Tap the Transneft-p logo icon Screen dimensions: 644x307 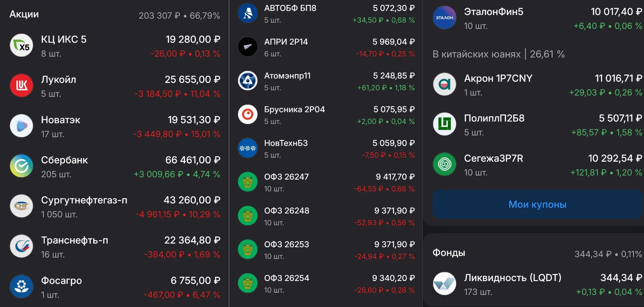[x=21, y=246]
